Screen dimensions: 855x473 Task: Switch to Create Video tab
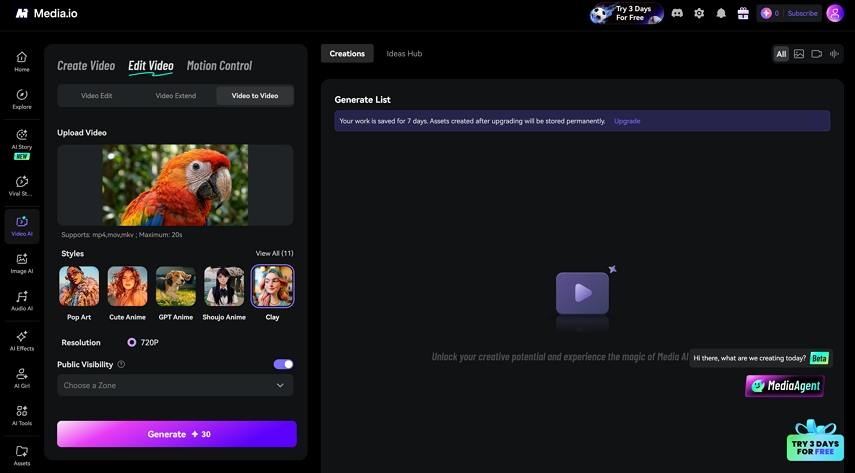coord(86,65)
